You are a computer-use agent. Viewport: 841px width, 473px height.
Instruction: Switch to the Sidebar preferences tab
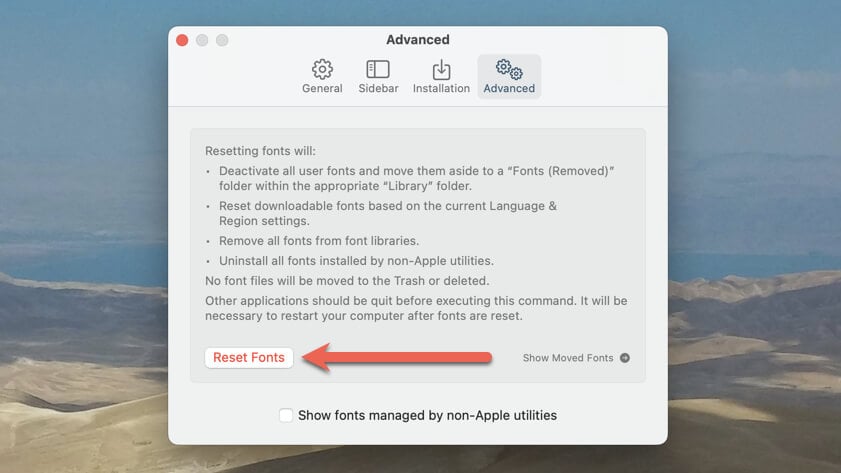click(x=378, y=77)
